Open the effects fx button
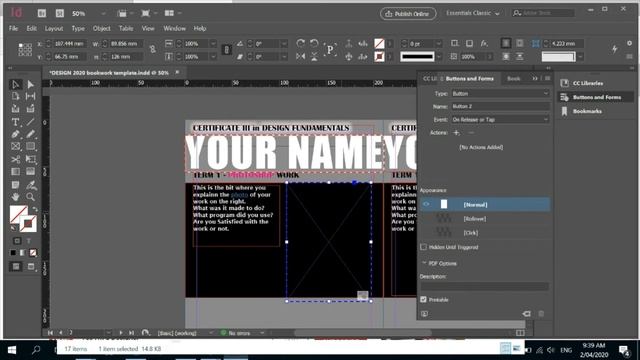 [x=484, y=43]
